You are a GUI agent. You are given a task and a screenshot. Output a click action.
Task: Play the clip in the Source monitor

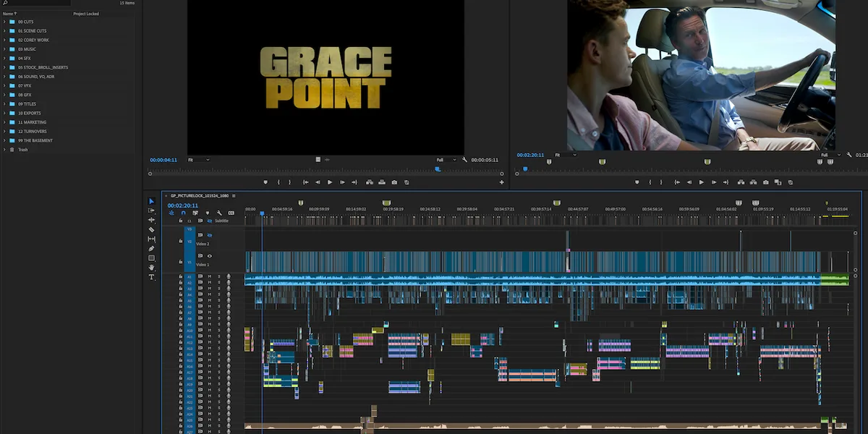[330, 182]
